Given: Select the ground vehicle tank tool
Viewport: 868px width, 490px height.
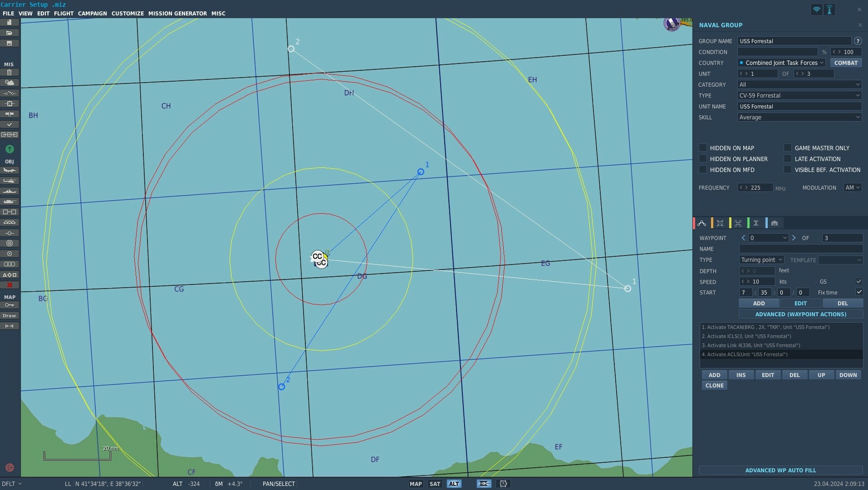Looking at the screenshot, I should pyautogui.click(x=10, y=202).
